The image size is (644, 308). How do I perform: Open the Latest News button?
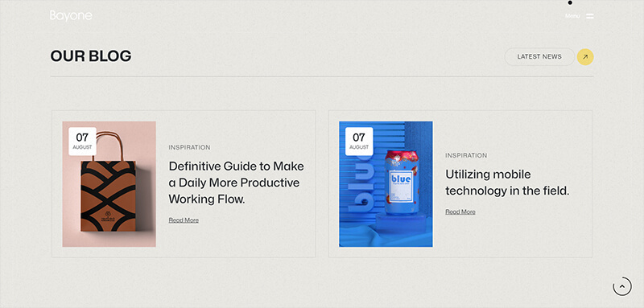(539, 57)
